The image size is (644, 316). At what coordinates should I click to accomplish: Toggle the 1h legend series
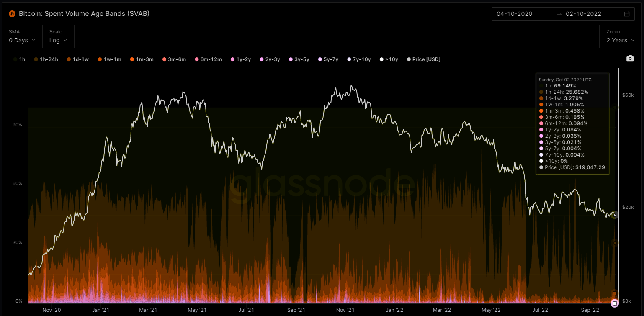point(19,59)
